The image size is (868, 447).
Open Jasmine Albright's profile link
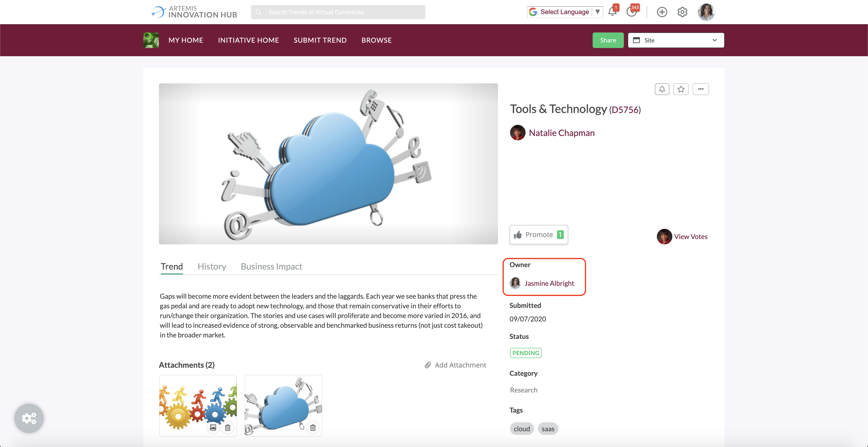click(x=549, y=283)
